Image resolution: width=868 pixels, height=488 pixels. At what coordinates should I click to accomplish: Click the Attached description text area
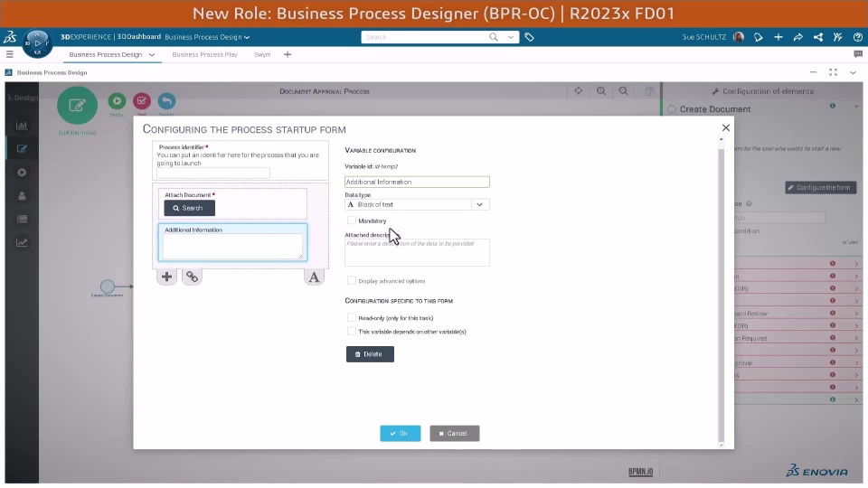[x=417, y=252]
